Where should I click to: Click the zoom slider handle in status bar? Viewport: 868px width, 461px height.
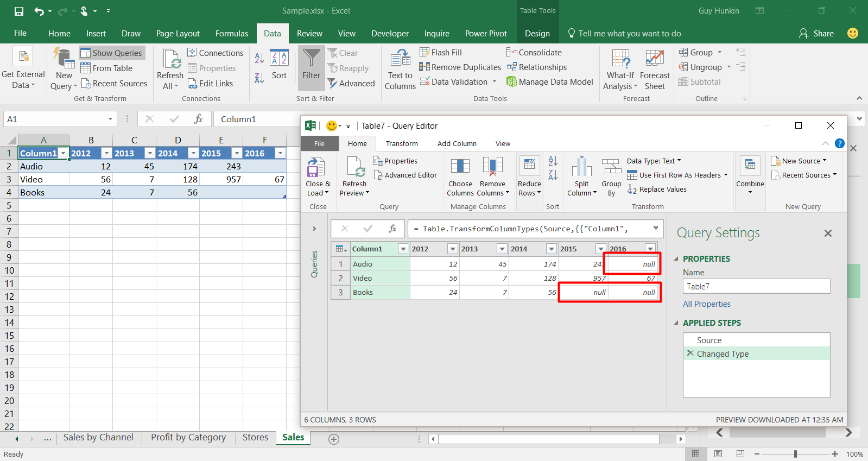tap(795, 454)
